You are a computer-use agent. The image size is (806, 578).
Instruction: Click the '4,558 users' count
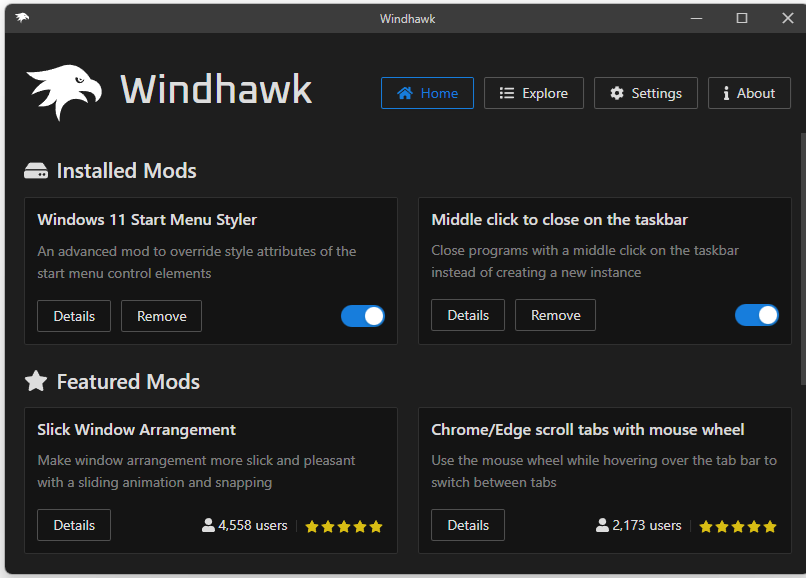tap(252, 526)
